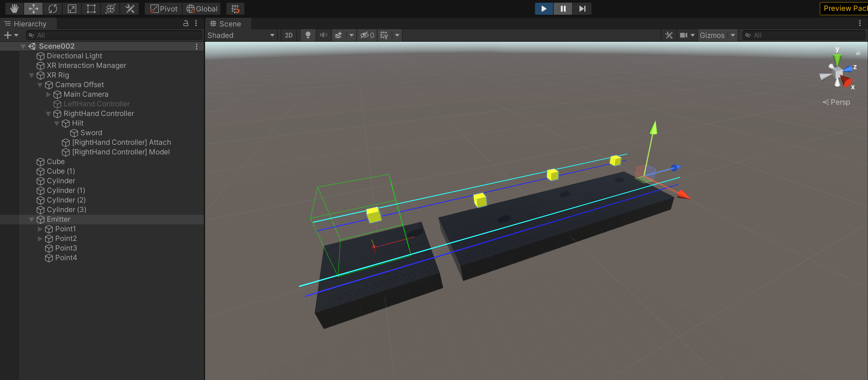This screenshot has height=380, width=868.
Task: Open the Gizmos dropdown arrow
Action: 733,35
